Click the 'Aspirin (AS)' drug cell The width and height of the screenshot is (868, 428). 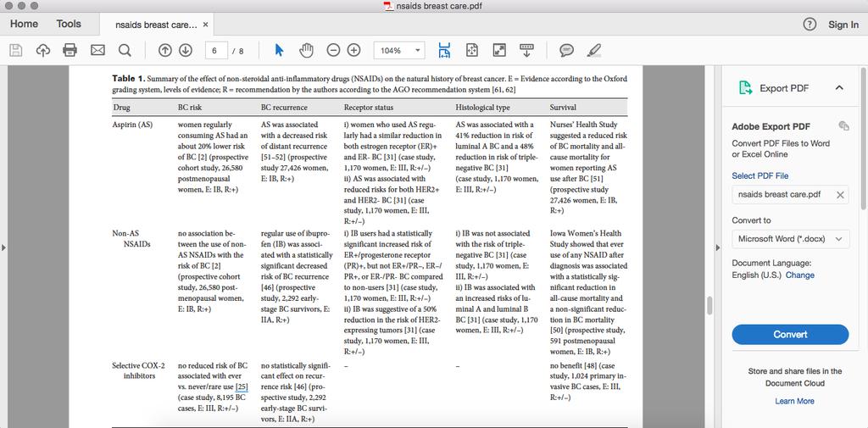[x=132, y=125]
